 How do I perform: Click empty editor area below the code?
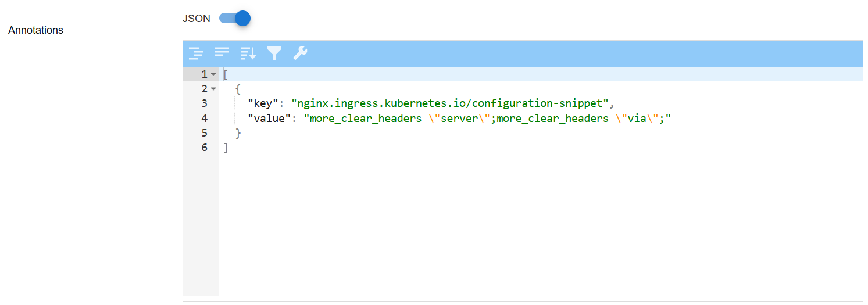pyautogui.click(x=541, y=227)
